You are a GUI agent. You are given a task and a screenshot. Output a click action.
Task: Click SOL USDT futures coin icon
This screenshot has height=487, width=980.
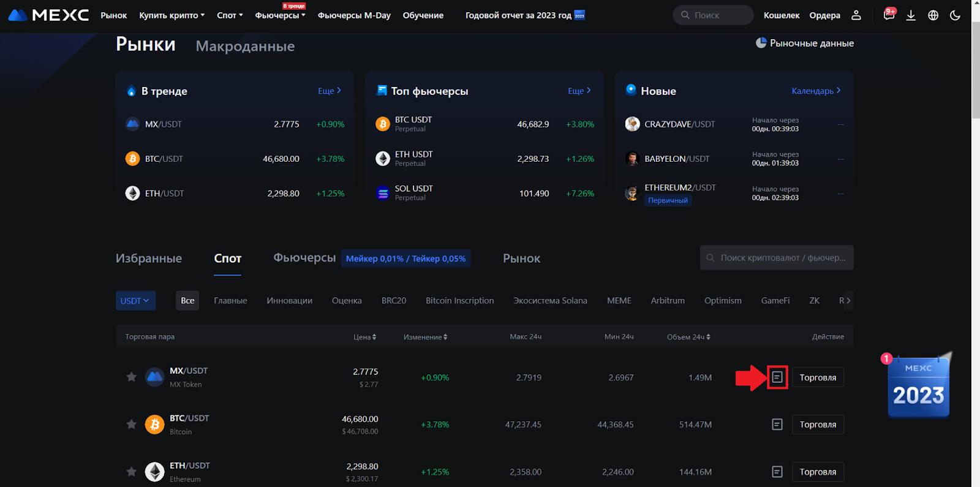pyautogui.click(x=383, y=194)
